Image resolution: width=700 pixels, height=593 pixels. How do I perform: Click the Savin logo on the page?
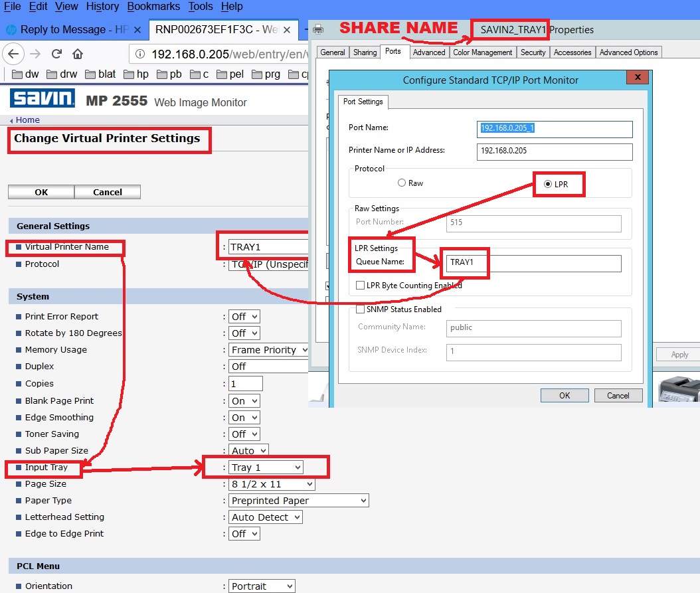(x=42, y=99)
